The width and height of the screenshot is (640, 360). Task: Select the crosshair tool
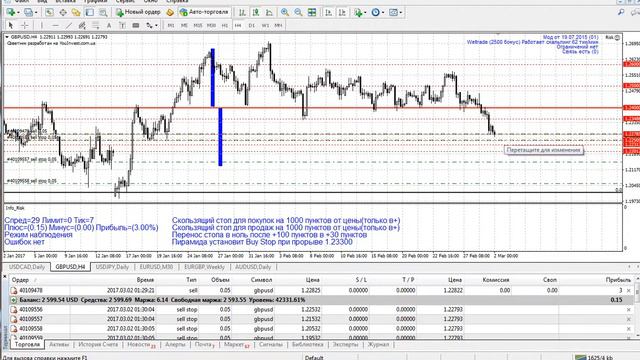pyautogui.click(x=24, y=25)
